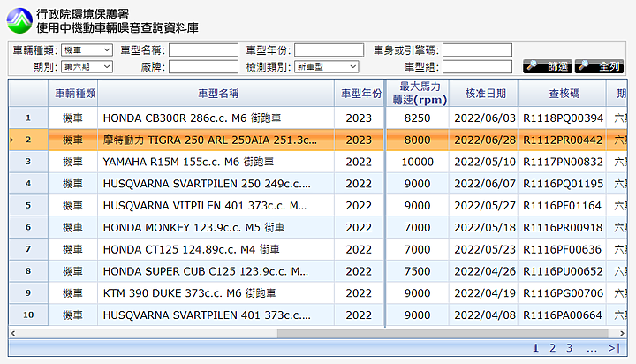Focus the 車型名稱 input field
The image size is (636, 364).
point(203,49)
